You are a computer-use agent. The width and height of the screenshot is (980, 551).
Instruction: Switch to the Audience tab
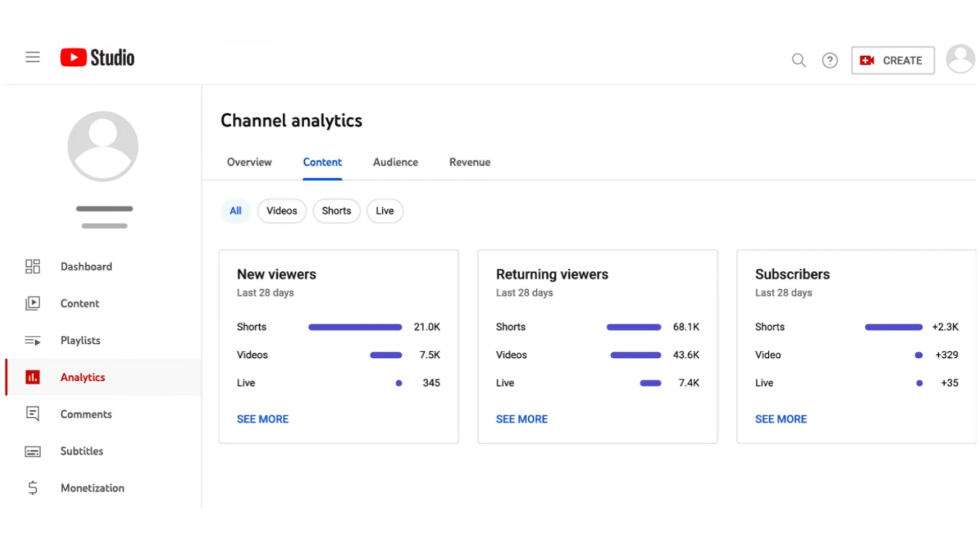[x=395, y=162]
